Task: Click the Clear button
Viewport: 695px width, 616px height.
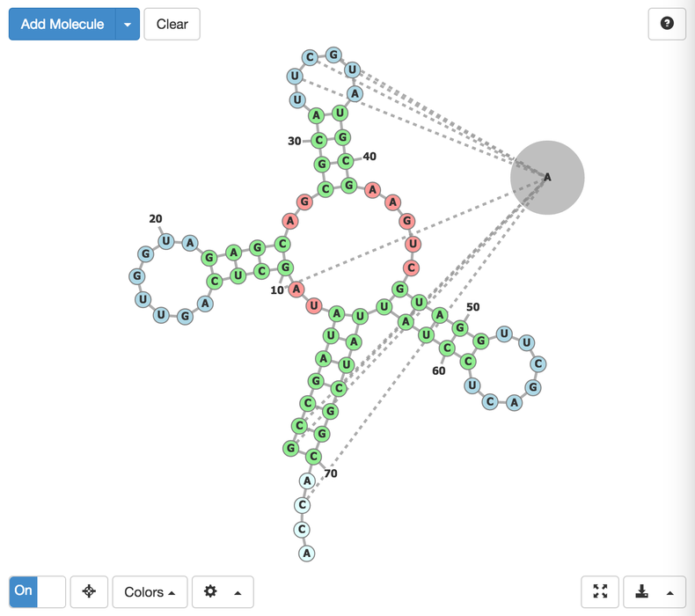Action: pyautogui.click(x=172, y=25)
